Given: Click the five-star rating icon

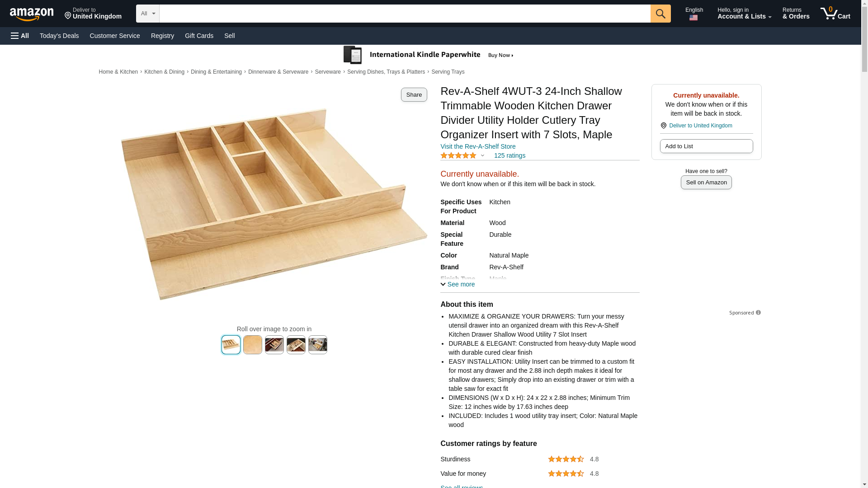Looking at the screenshot, I should coord(458,155).
